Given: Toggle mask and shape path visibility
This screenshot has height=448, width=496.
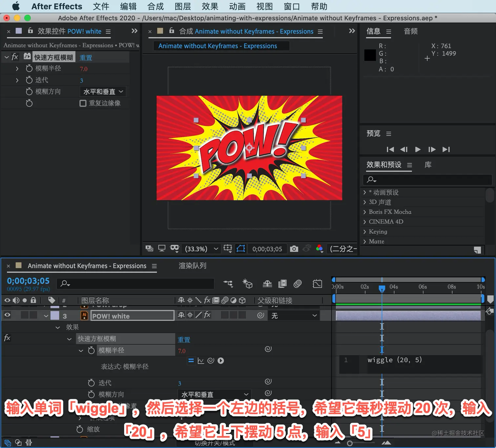Looking at the screenshot, I should (241, 248).
